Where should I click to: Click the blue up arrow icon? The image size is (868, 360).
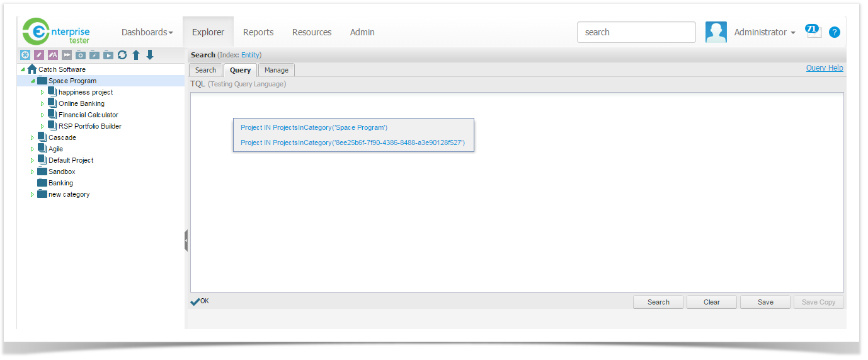pos(136,55)
